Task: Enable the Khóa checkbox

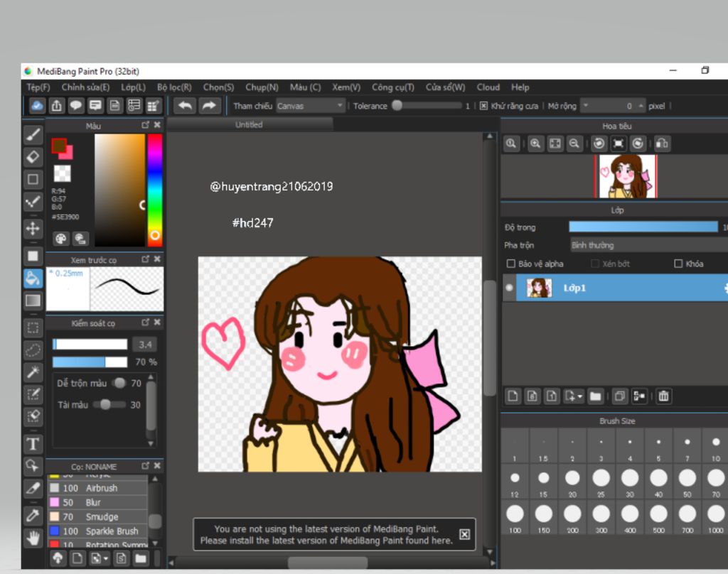Action: coord(678,264)
